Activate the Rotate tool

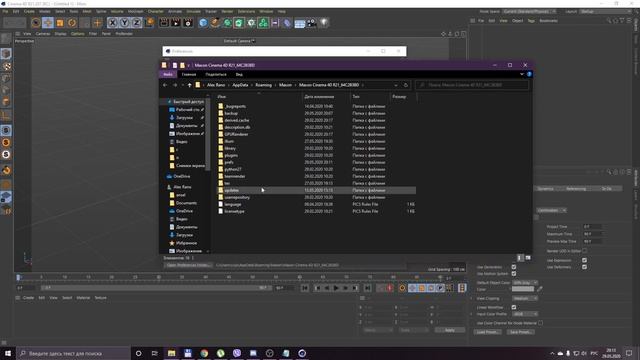click(72, 23)
